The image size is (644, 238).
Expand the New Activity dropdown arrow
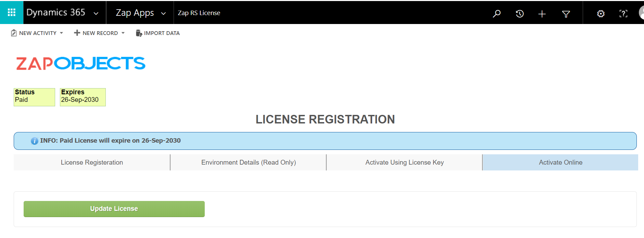click(x=61, y=33)
